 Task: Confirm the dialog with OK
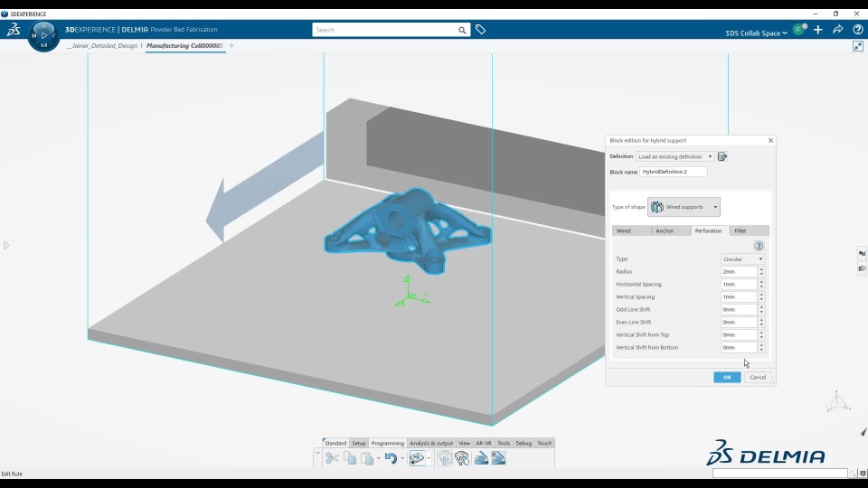(x=727, y=378)
